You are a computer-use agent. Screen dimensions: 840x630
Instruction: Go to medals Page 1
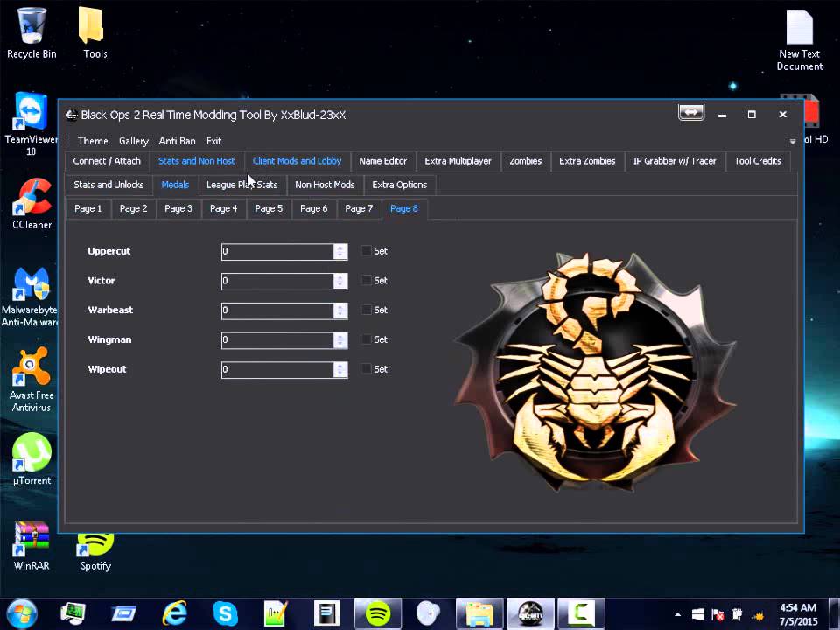(87, 208)
